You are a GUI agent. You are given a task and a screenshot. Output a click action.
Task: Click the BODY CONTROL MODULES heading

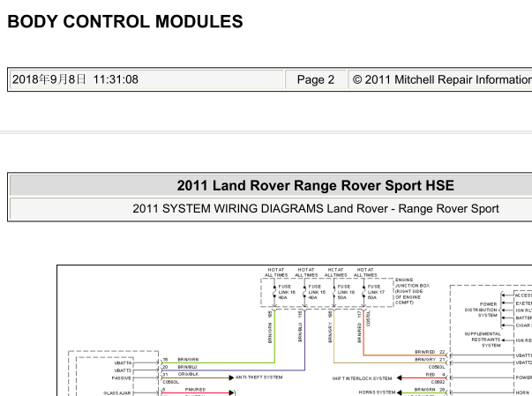click(125, 22)
